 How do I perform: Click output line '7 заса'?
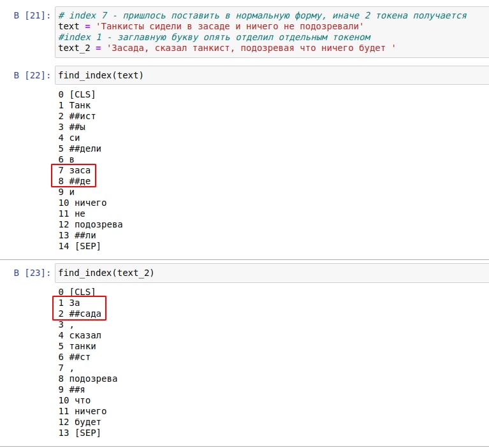click(75, 171)
